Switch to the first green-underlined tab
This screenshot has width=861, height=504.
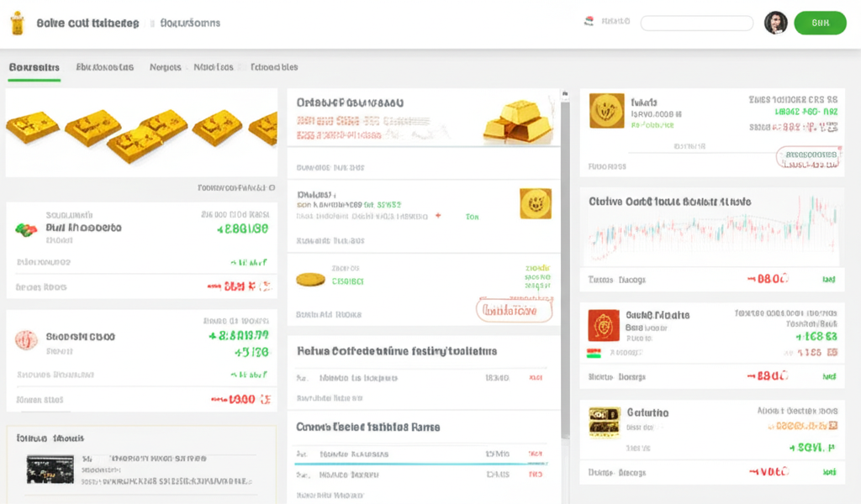click(34, 67)
